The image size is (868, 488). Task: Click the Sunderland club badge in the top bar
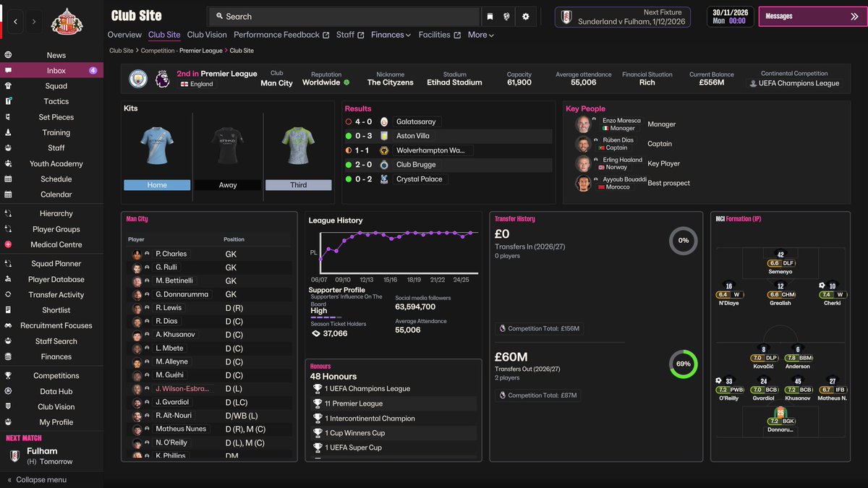click(x=67, y=21)
